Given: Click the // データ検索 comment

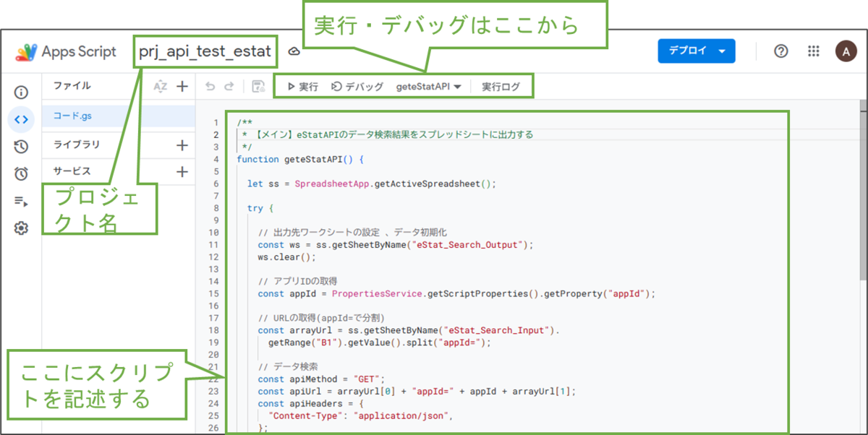Looking at the screenshot, I should click(288, 366).
